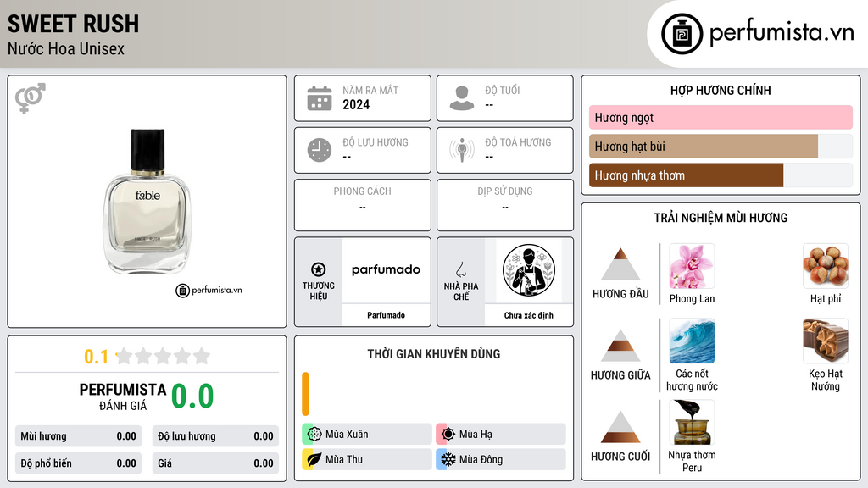
Task: Open the Phong Lan orchid note image
Action: point(692,266)
